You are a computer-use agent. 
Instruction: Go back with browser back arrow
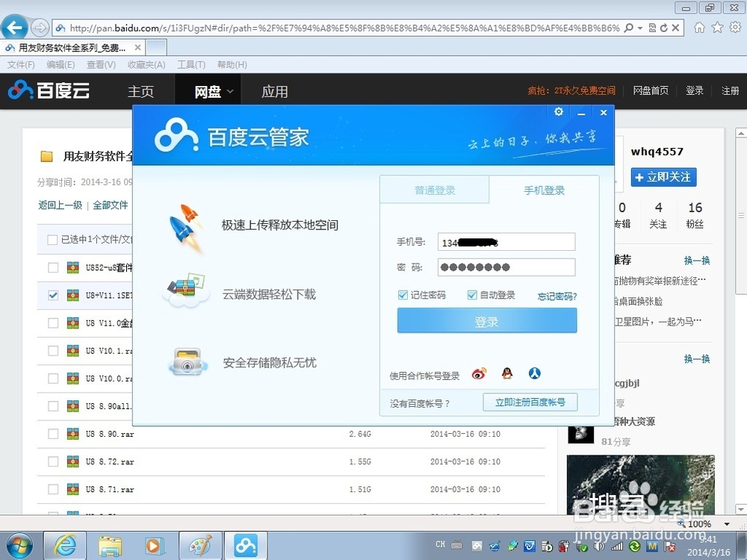point(15,28)
